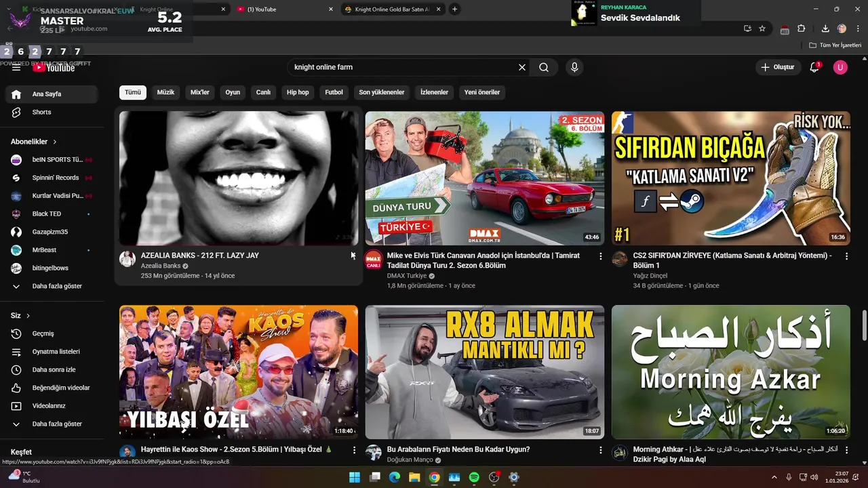Screen dimensions: 868x488
Task: Open the DMAX Türkiye channel avatar
Action: [x=374, y=259]
